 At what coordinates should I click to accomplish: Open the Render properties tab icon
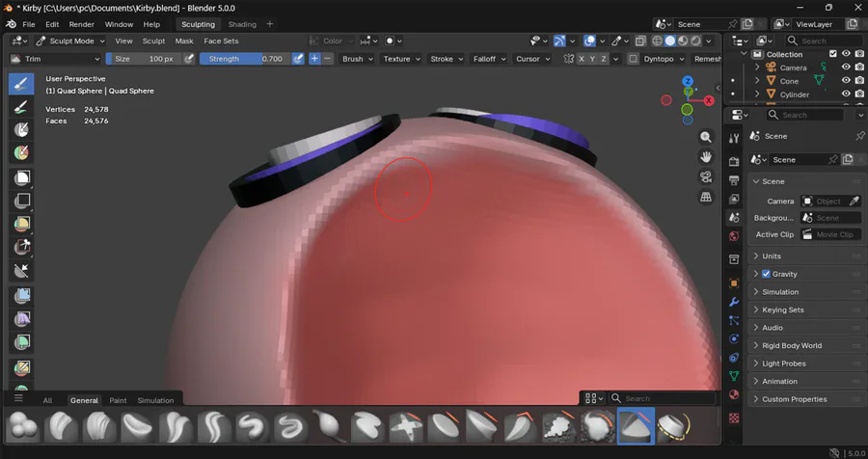pos(734,162)
